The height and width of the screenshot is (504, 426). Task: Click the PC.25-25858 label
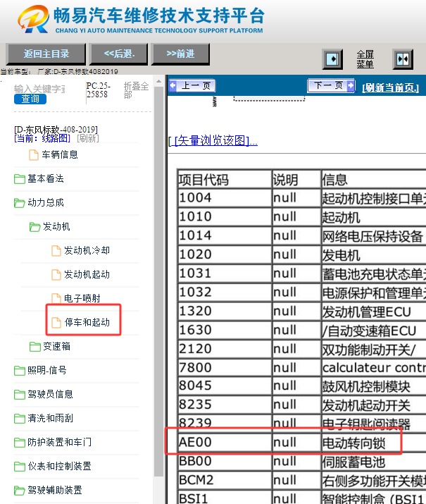99,90
